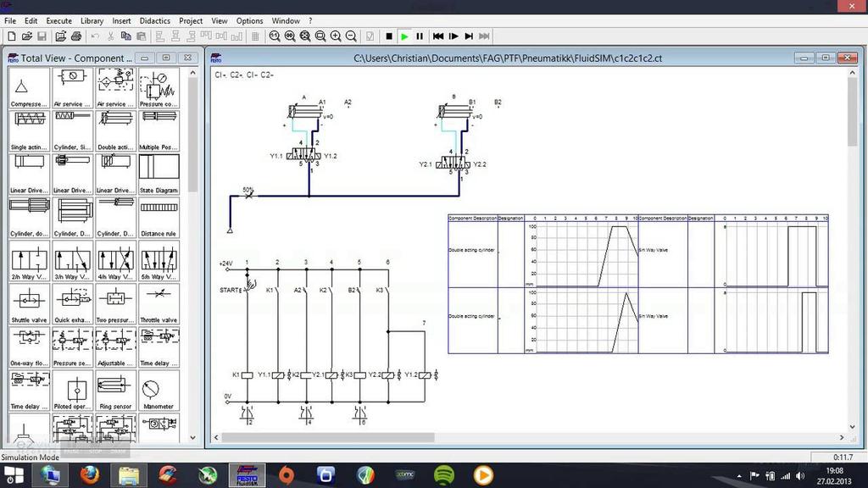Pick the Two pressure valve component
Image resolution: width=868 pixels, height=488 pixels.
115,304
